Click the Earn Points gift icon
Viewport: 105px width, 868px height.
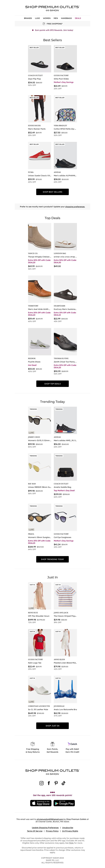[52, 744]
